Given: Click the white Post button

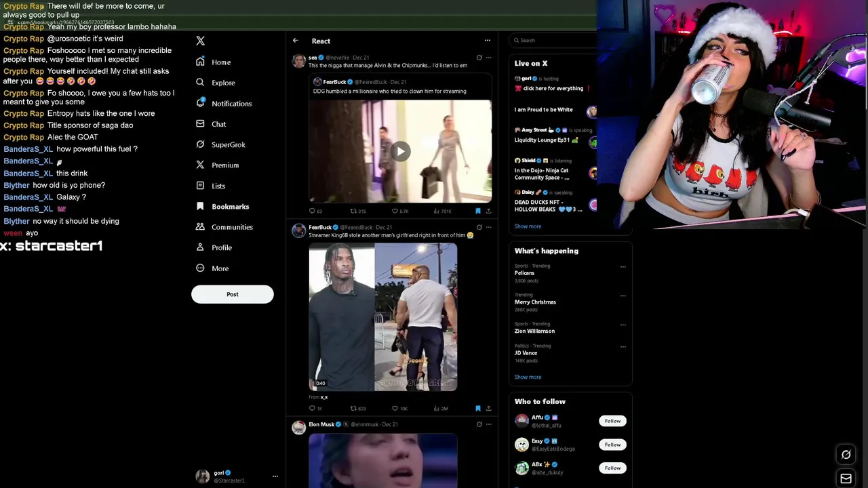Looking at the screenshot, I should coord(233,294).
